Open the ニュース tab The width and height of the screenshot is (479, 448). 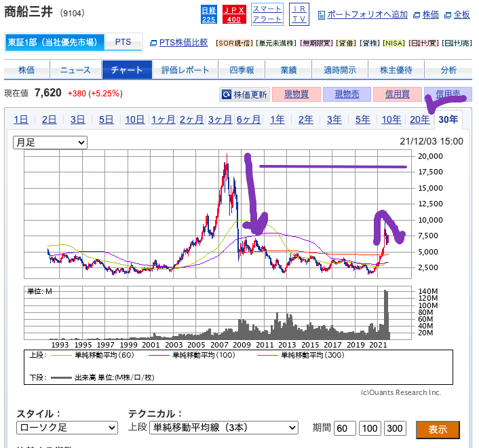click(x=75, y=70)
